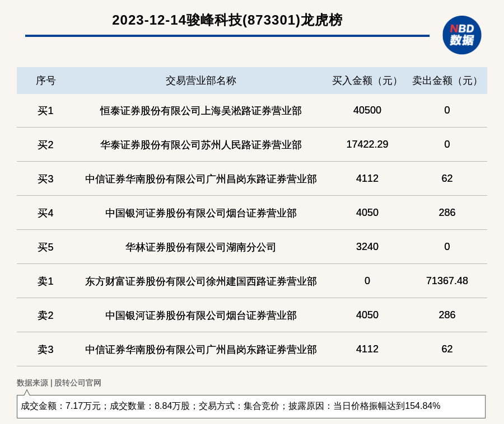
Task: Select 中信证券华南 branch in 卖3 row
Action: pos(200,350)
